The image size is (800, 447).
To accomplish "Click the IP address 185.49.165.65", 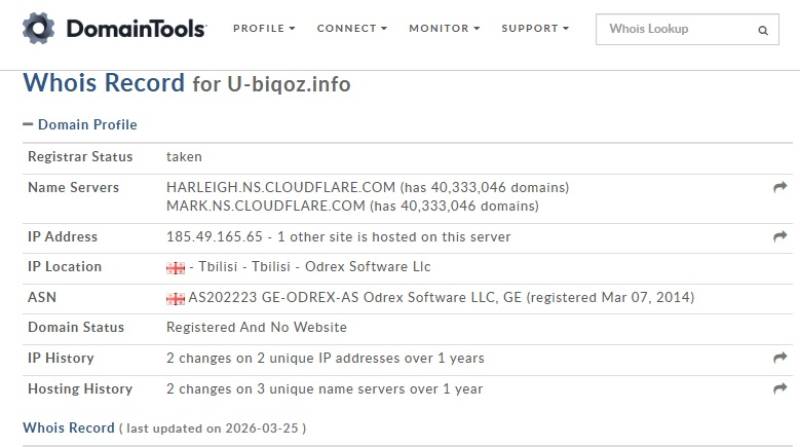I will (x=214, y=237).
